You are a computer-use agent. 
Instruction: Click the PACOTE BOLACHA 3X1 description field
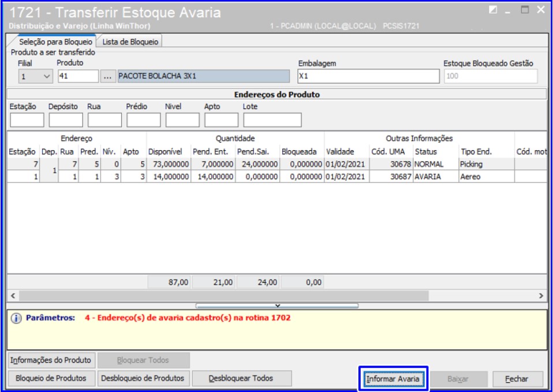pos(203,76)
